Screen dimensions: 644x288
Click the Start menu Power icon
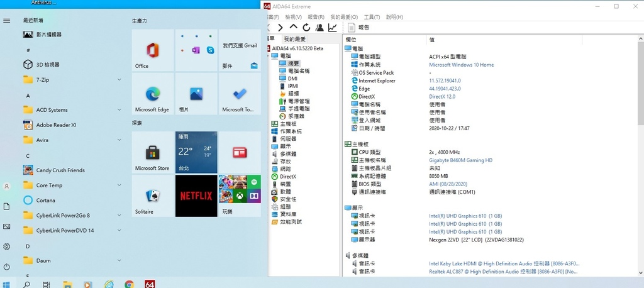pos(6,267)
